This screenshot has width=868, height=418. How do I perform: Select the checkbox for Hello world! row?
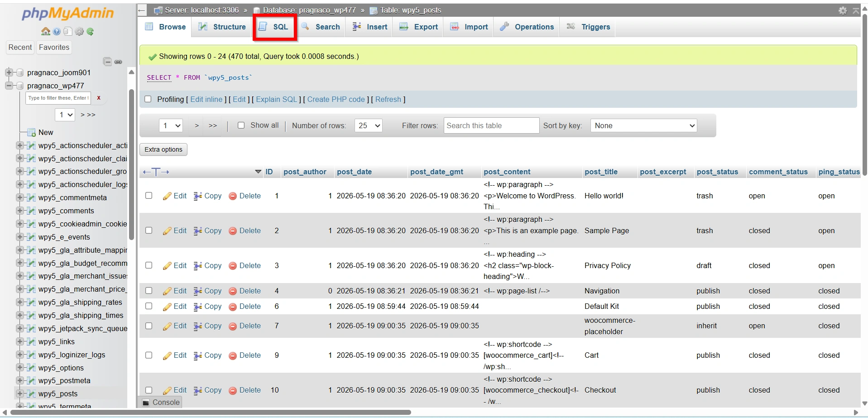point(149,196)
